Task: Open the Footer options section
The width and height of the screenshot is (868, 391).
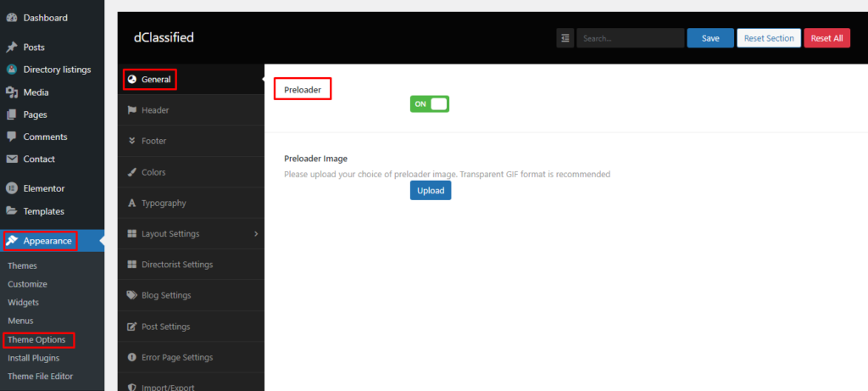Action: 153,141
